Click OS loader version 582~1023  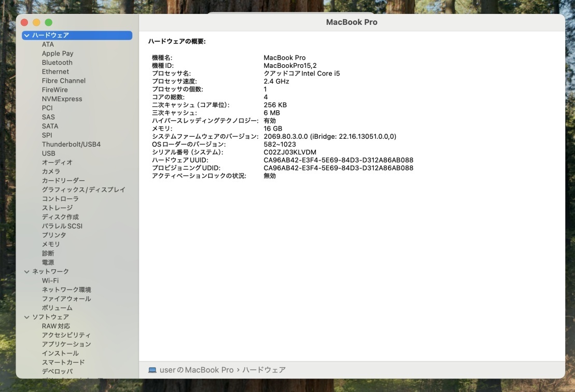(279, 144)
